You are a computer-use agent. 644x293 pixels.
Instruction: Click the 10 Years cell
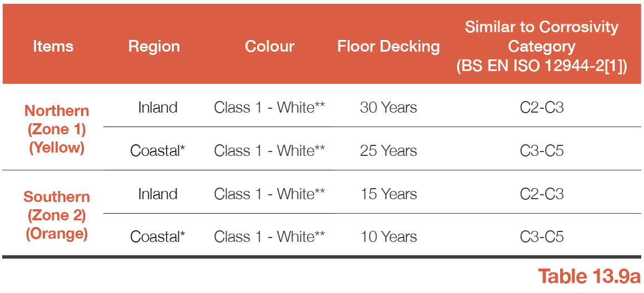click(389, 237)
